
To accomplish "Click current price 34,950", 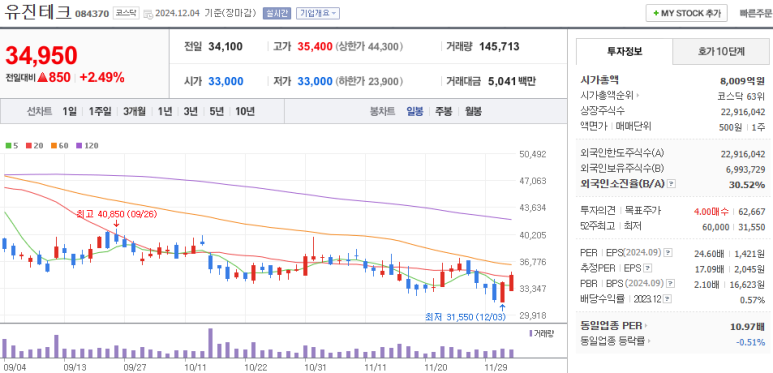I will click(x=41, y=55).
